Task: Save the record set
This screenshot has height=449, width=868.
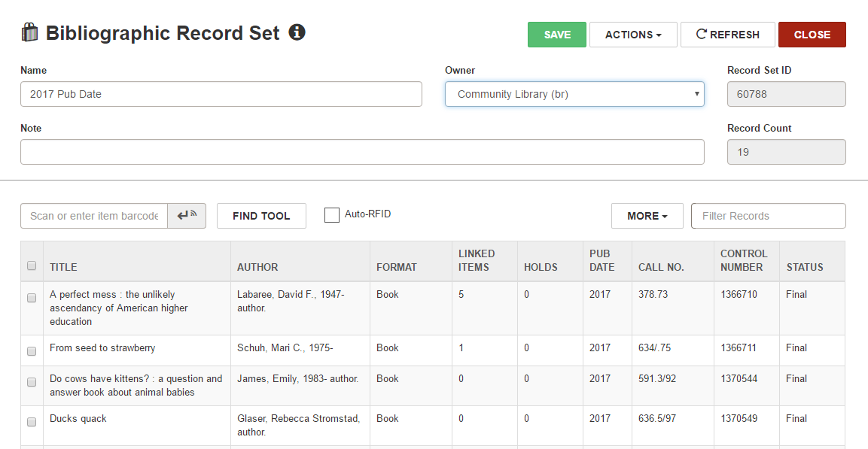Action: tap(557, 35)
